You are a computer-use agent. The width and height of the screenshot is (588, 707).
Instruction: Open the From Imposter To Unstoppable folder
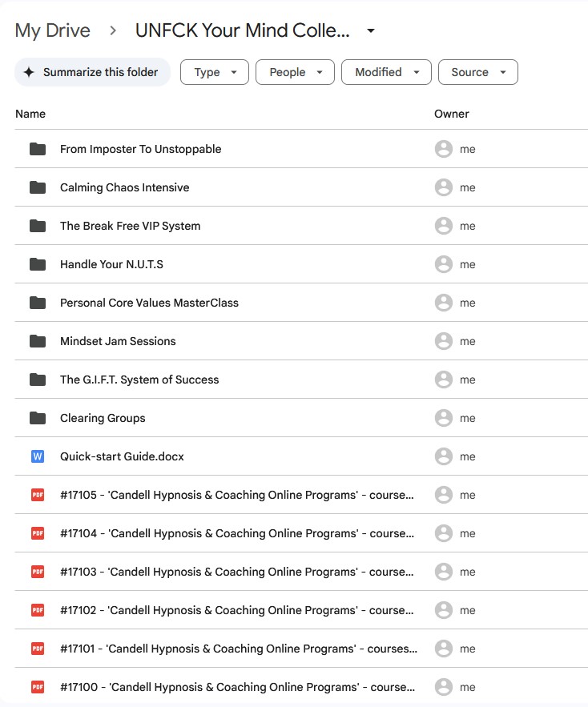click(140, 149)
